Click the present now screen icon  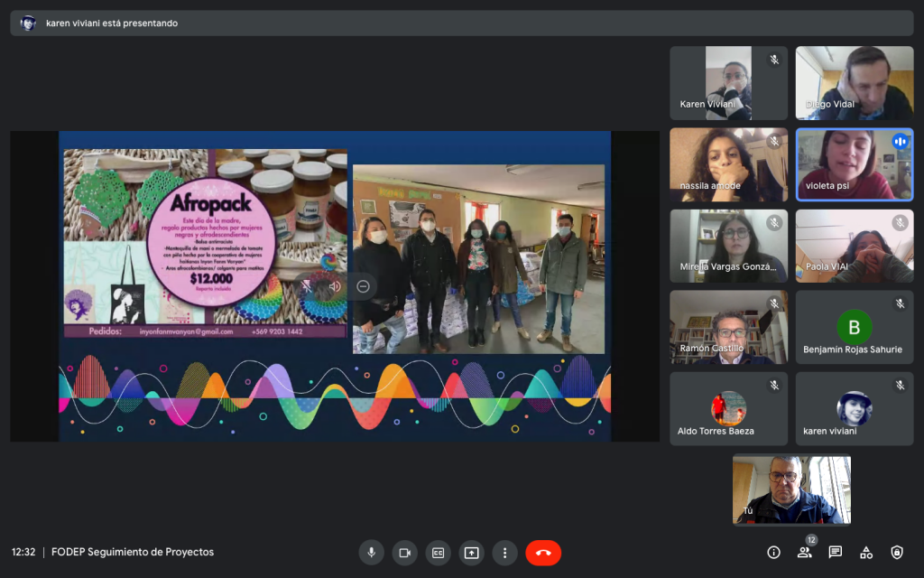(471, 553)
